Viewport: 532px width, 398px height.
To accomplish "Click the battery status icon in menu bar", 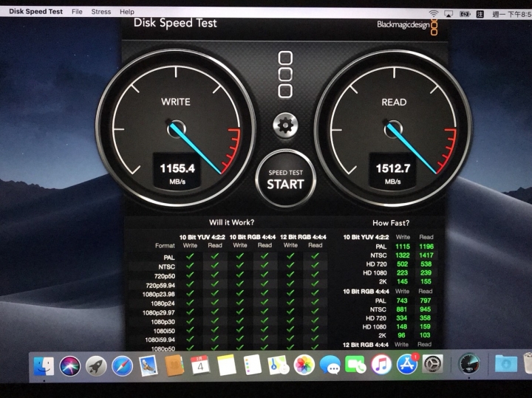I will (465, 14).
